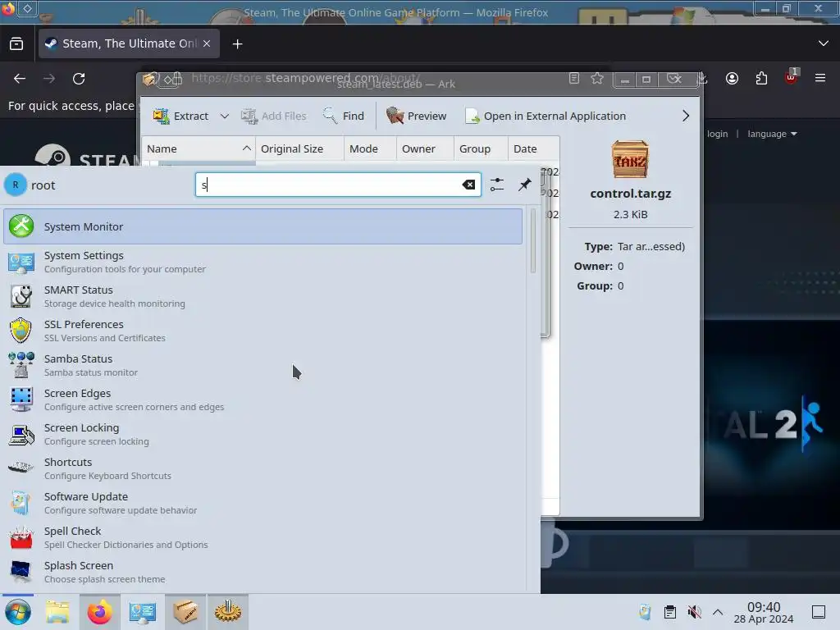Click the launcher results scrollbar
This screenshot has height=630, width=840.
click(532, 241)
